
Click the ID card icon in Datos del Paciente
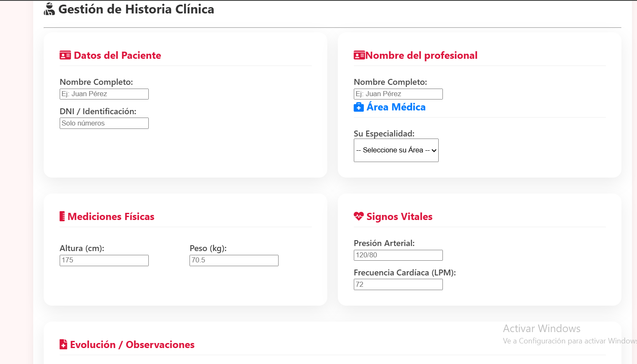[x=65, y=55]
